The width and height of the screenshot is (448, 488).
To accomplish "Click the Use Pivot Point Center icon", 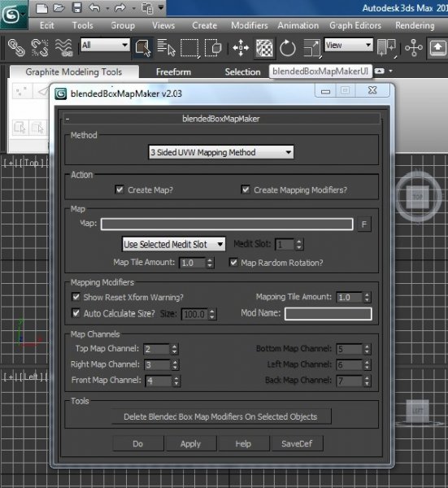I will click(x=386, y=48).
